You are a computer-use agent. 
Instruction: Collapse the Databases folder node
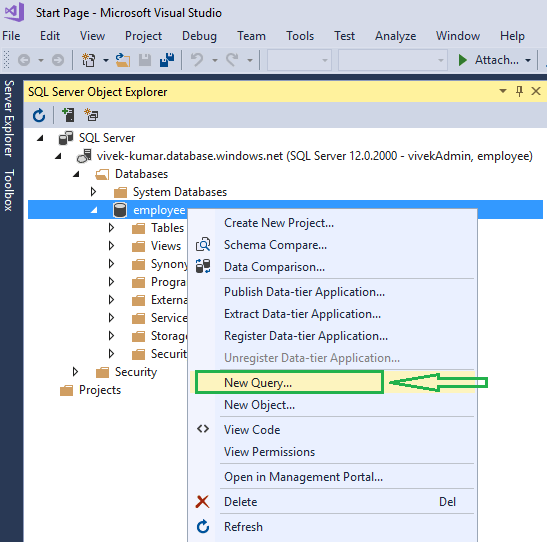(76, 174)
